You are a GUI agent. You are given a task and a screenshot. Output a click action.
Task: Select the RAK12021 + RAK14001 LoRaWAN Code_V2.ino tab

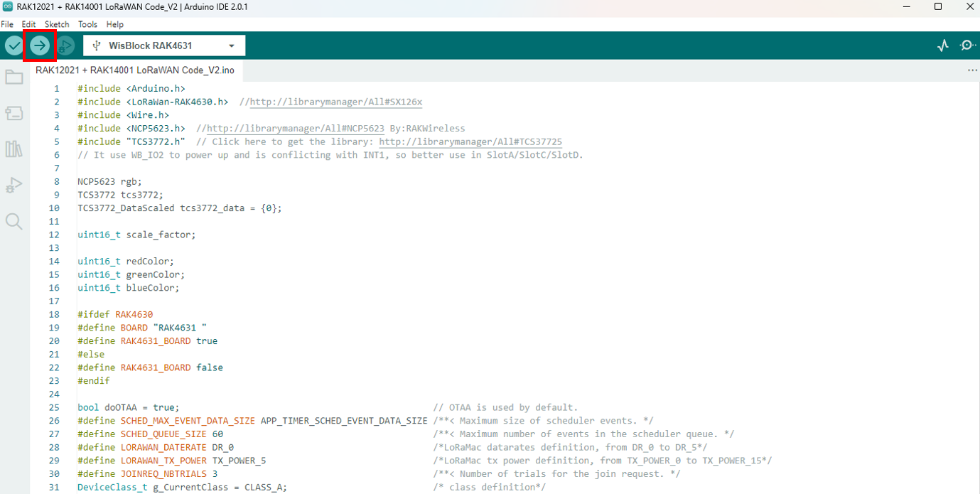[135, 70]
